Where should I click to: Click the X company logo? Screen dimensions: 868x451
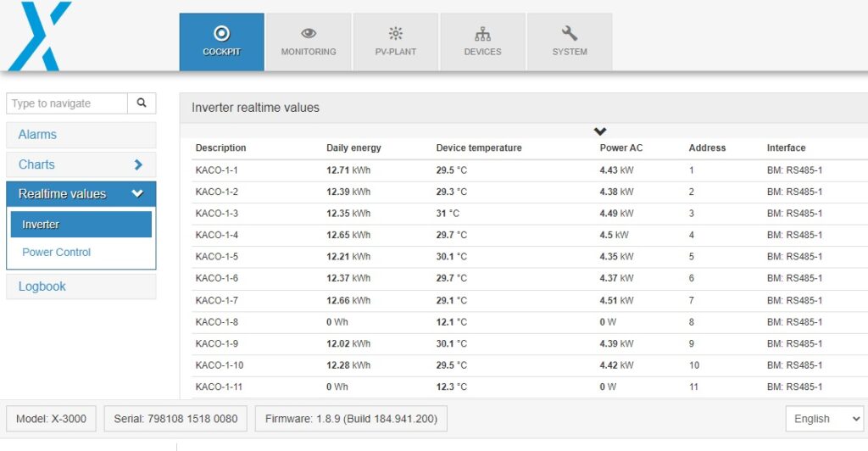coord(41,36)
